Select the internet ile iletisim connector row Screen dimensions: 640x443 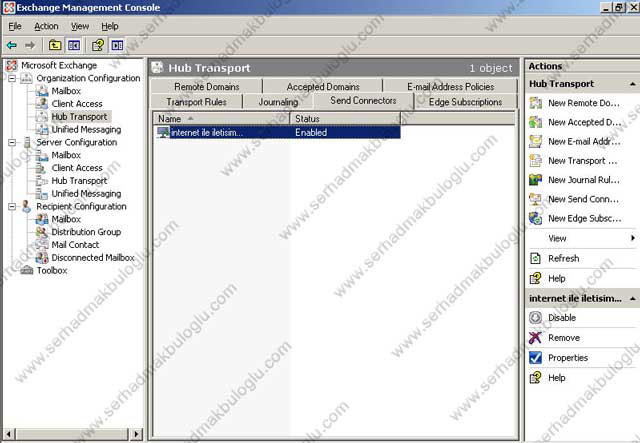point(278,132)
